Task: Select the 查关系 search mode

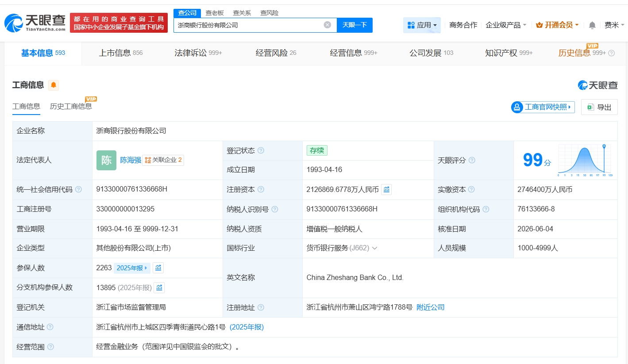Action: pyautogui.click(x=242, y=13)
